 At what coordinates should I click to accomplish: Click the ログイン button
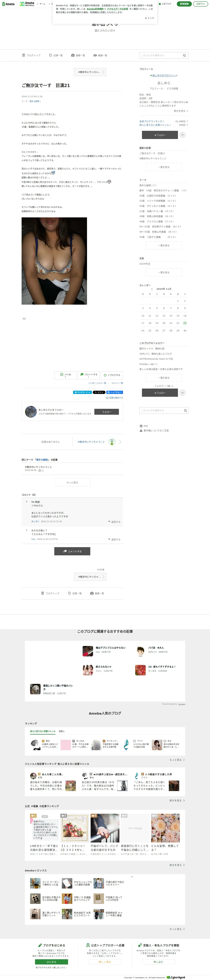click(201, 4)
